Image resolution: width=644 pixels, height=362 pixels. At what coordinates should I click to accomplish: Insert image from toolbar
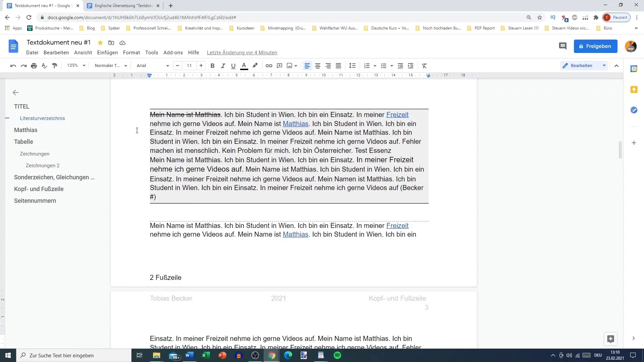(289, 66)
